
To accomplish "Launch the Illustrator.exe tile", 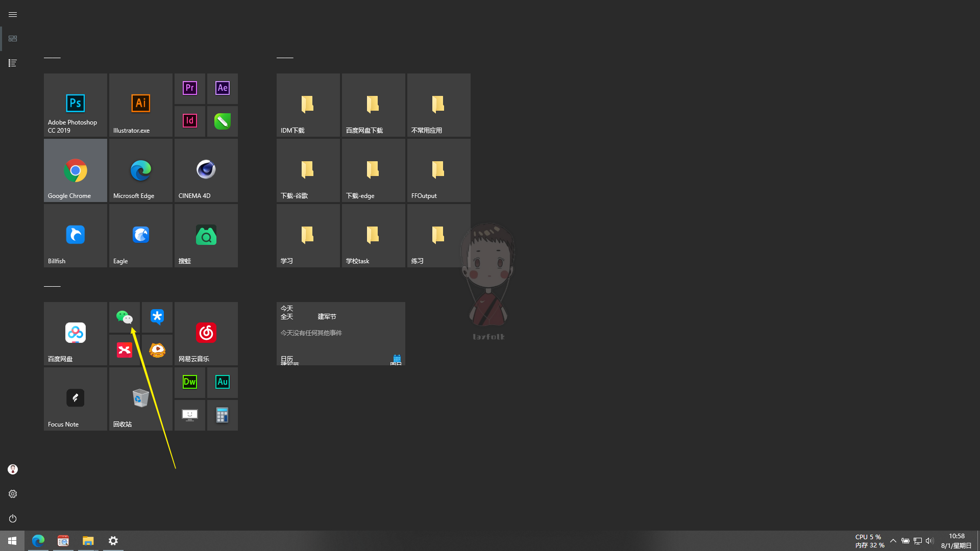I will [x=140, y=105].
